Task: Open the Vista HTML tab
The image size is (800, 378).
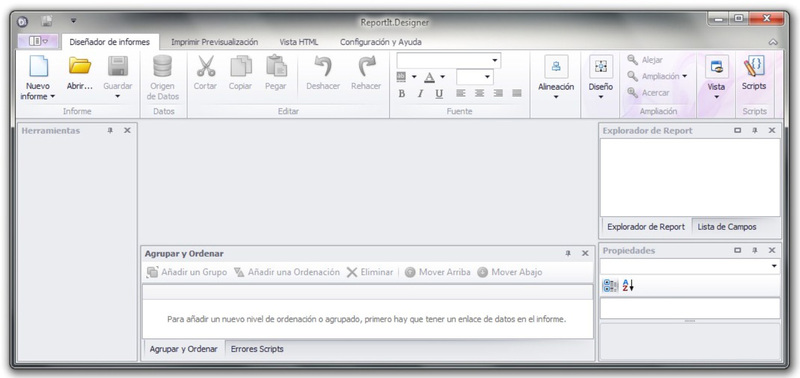Action: click(x=298, y=42)
